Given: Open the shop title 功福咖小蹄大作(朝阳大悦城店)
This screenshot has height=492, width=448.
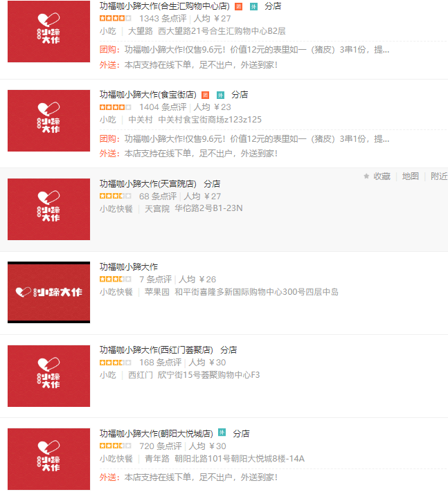Looking at the screenshot, I should [156, 434].
